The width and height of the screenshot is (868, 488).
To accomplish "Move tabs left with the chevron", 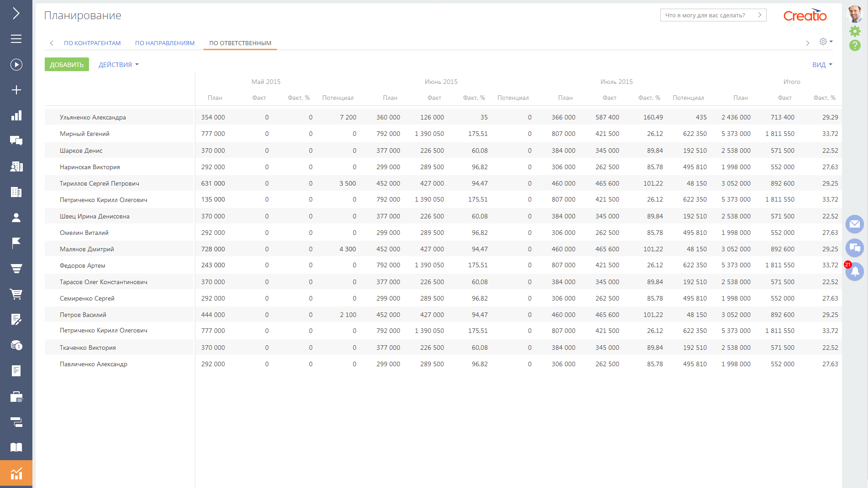I will click(52, 43).
